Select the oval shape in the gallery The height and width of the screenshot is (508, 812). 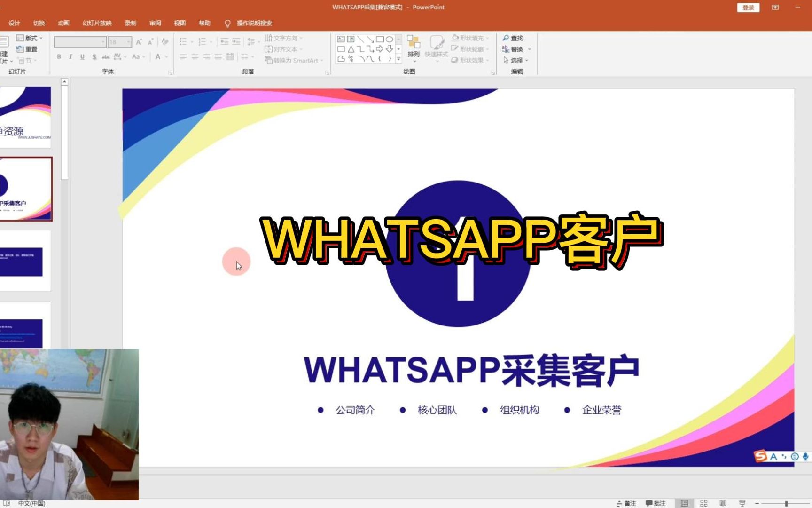[x=389, y=39]
